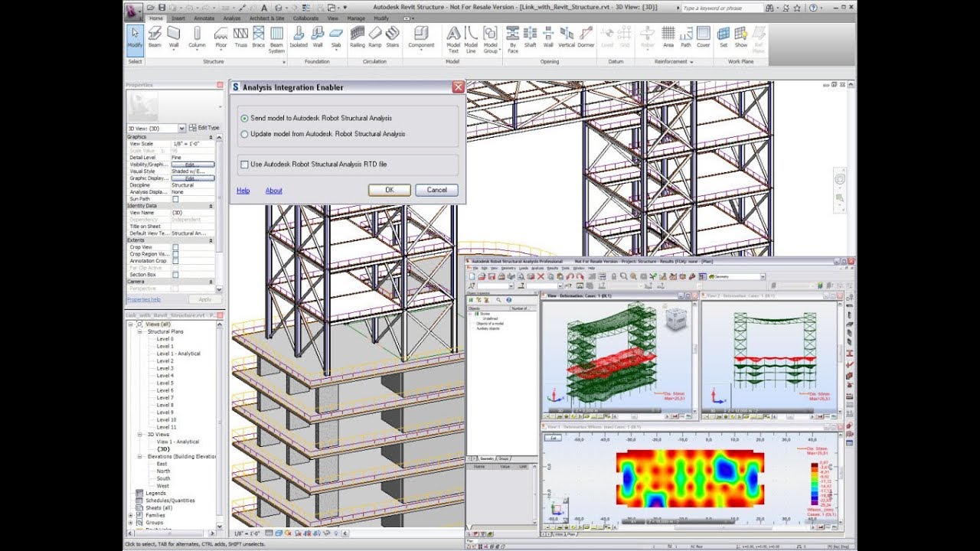Toggle the Crop Region Visible checkbox
Image resolution: width=980 pixels, height=551 pixels.
click(175, 254)
